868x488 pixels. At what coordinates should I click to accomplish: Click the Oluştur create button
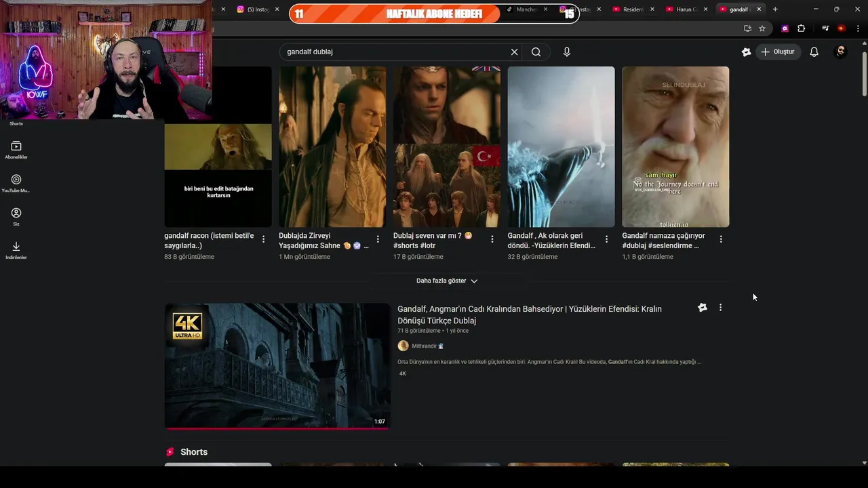(778, 52)
